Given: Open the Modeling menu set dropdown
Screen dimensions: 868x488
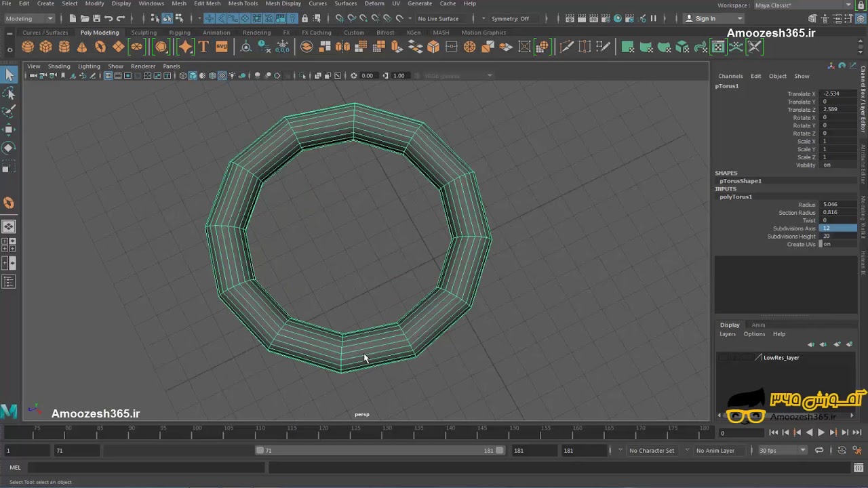Looking at the screenshot, I should 29,18.
